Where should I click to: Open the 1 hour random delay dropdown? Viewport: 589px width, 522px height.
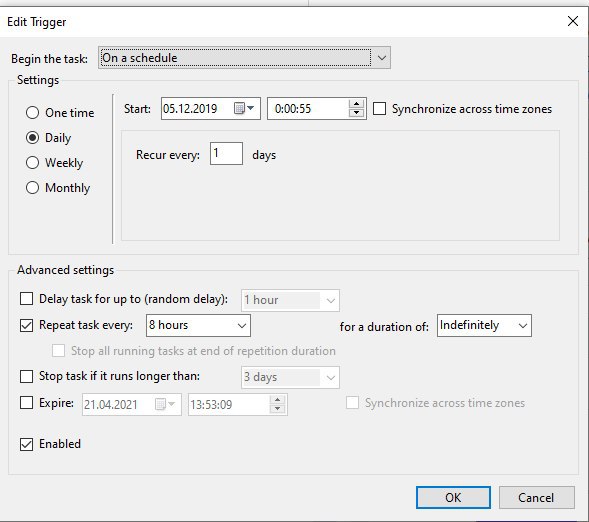290,300
